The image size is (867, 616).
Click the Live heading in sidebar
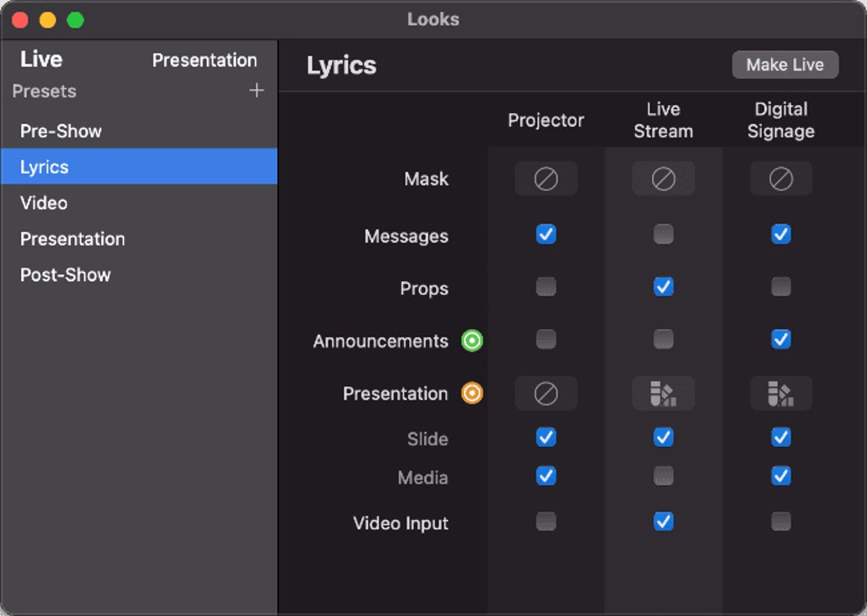42,59
